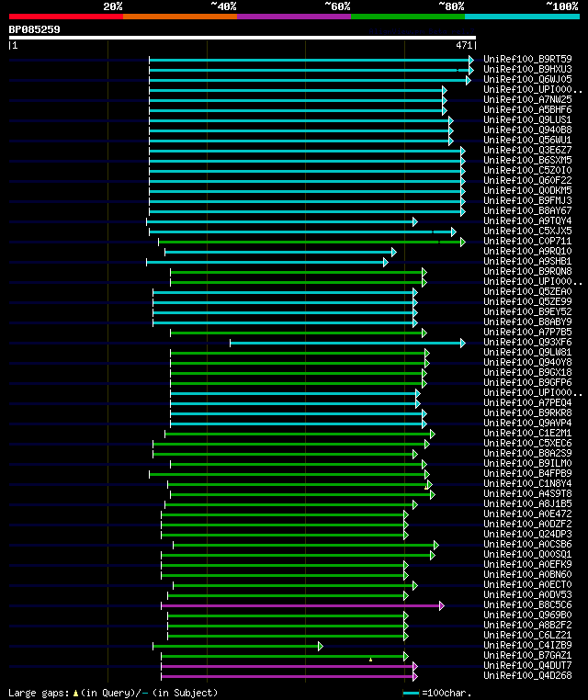Click the red 20% identity legend segment
This screenshot has width=588, height=700.
[65, 17]
